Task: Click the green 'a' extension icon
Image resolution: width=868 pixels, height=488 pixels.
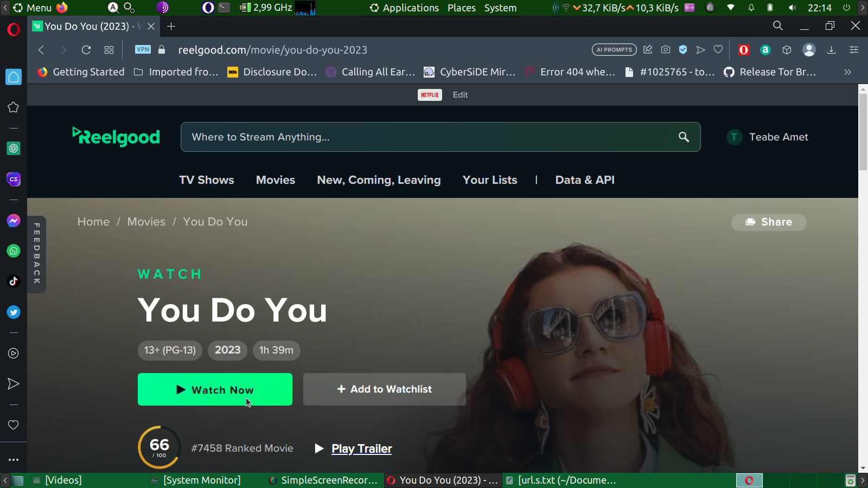Action: [765, 50]
